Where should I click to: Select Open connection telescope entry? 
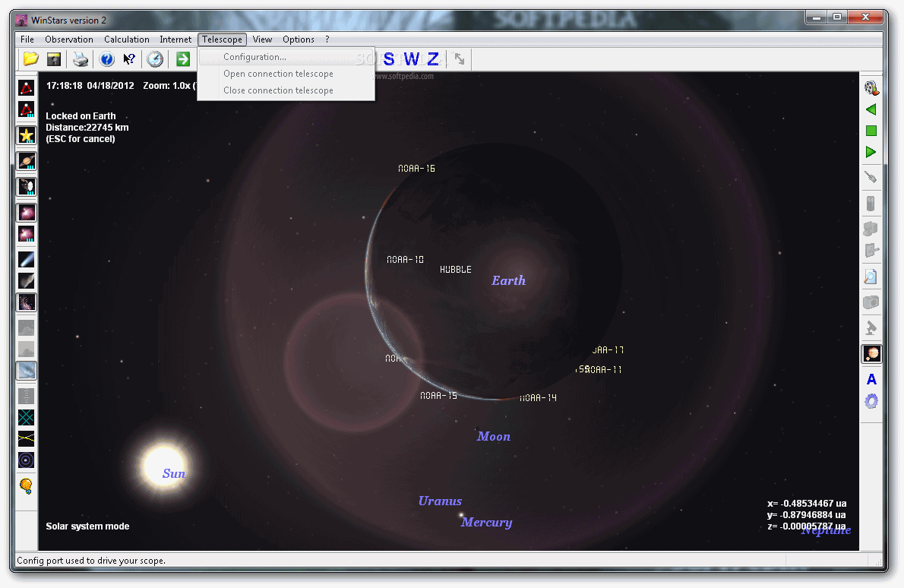click(286, 74)
